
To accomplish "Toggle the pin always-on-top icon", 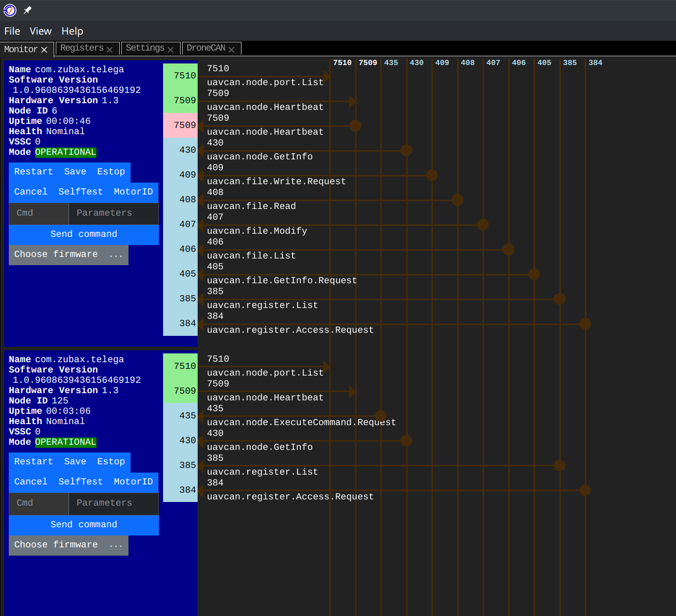I will tap(27, 10).
